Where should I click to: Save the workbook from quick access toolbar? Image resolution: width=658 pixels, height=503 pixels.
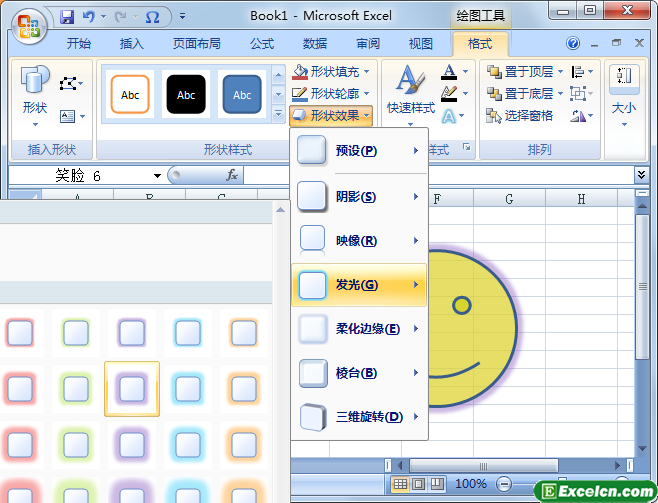tap(67, 17)
